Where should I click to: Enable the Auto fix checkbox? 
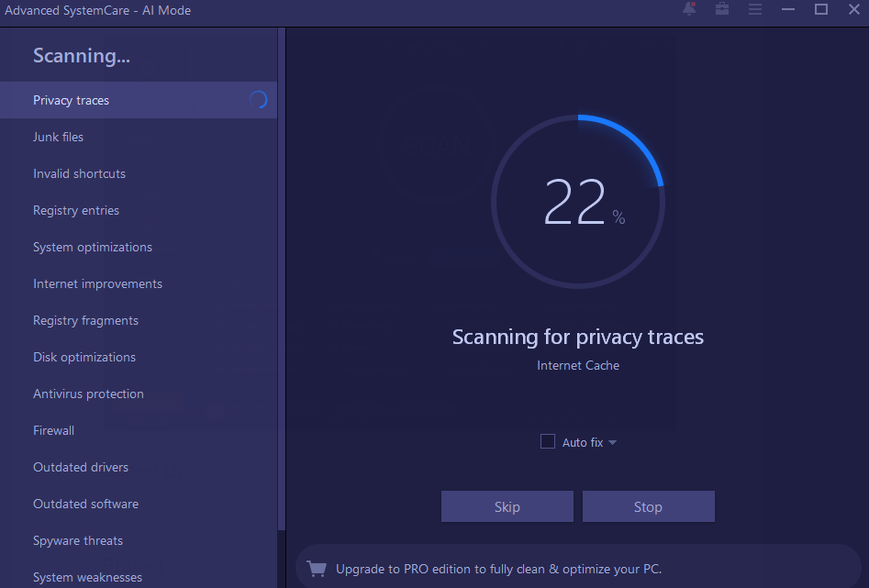pyautogui.click(x=548, y=442)
